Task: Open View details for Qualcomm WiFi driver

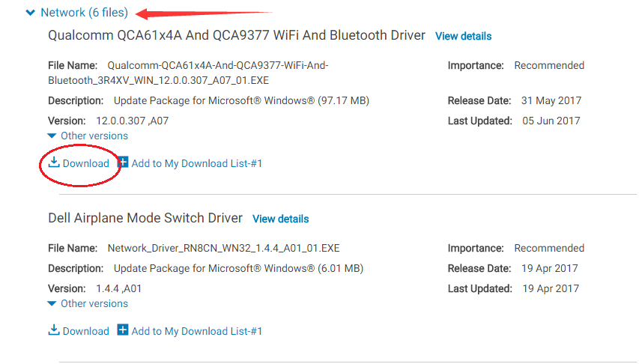Action: [464, 36]
